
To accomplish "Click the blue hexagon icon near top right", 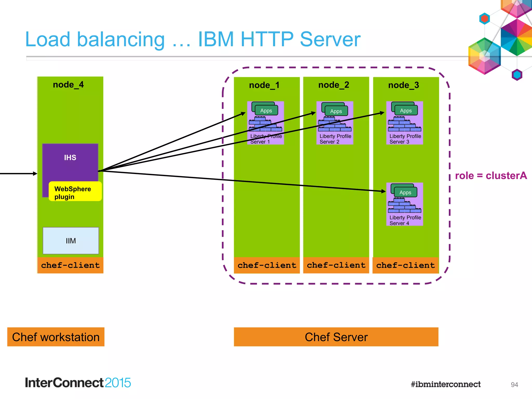I will click(x=484, y=19).
